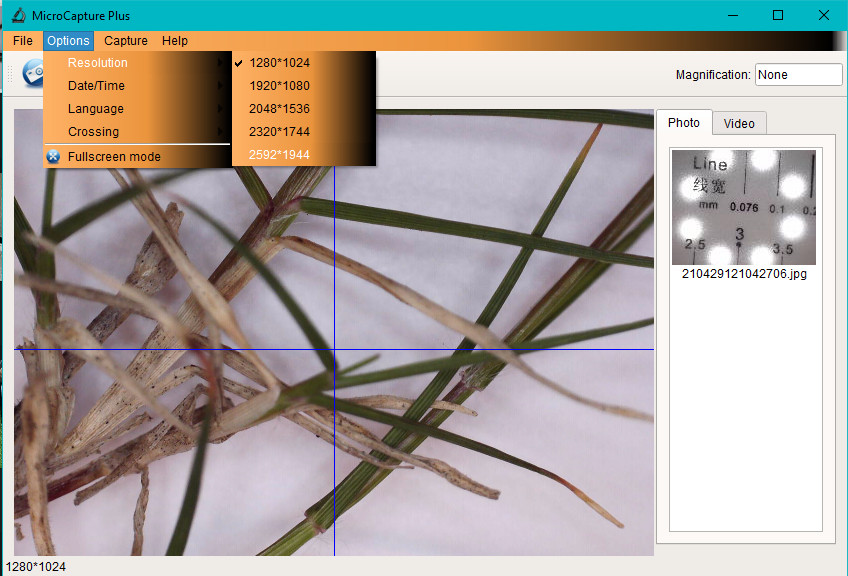848x576 pixels.
Task: Select the checked 1280*1024 resolution
Action: [279, 62]
